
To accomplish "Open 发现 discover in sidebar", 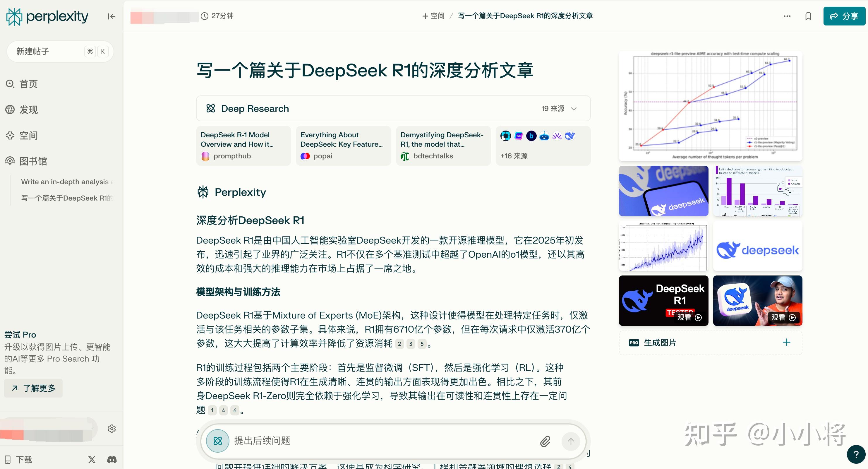I will point(22,109).
